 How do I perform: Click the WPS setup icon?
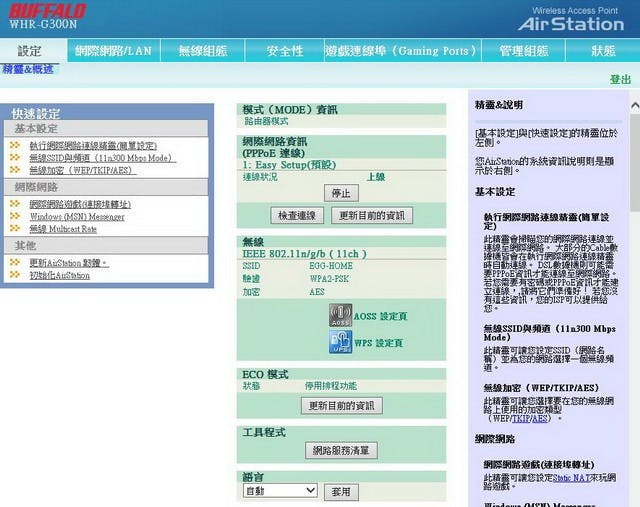pos(340,343)
